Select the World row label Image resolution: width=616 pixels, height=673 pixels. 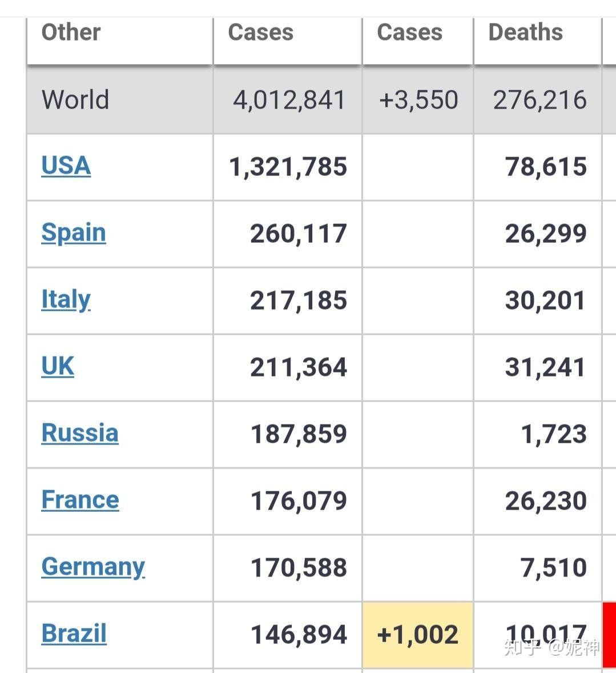(75, 99)
